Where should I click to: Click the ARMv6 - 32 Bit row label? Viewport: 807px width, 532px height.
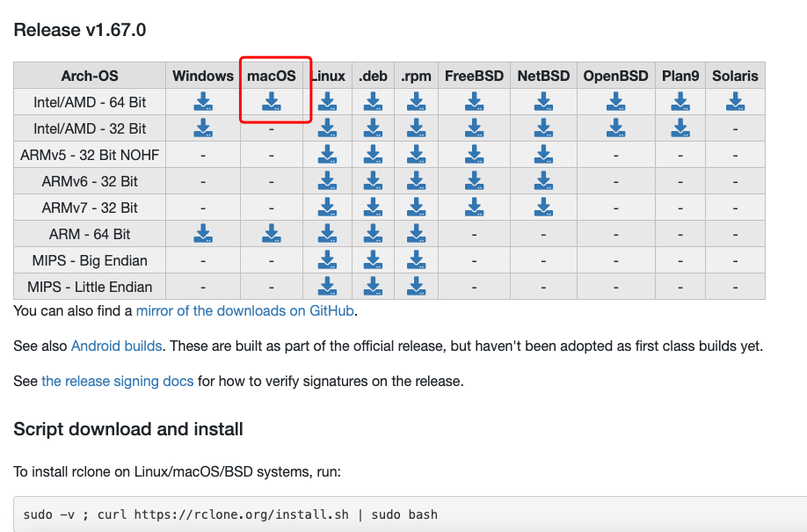[90, 182]
